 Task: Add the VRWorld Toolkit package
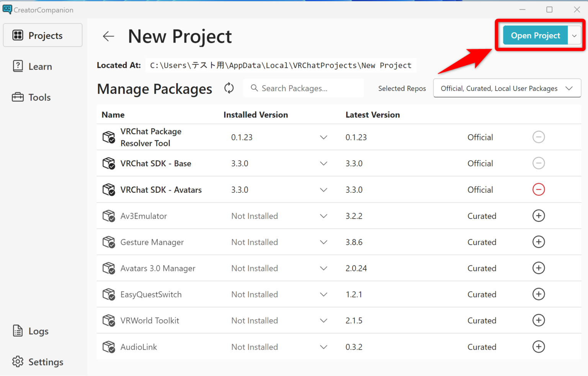click(538, 320)
